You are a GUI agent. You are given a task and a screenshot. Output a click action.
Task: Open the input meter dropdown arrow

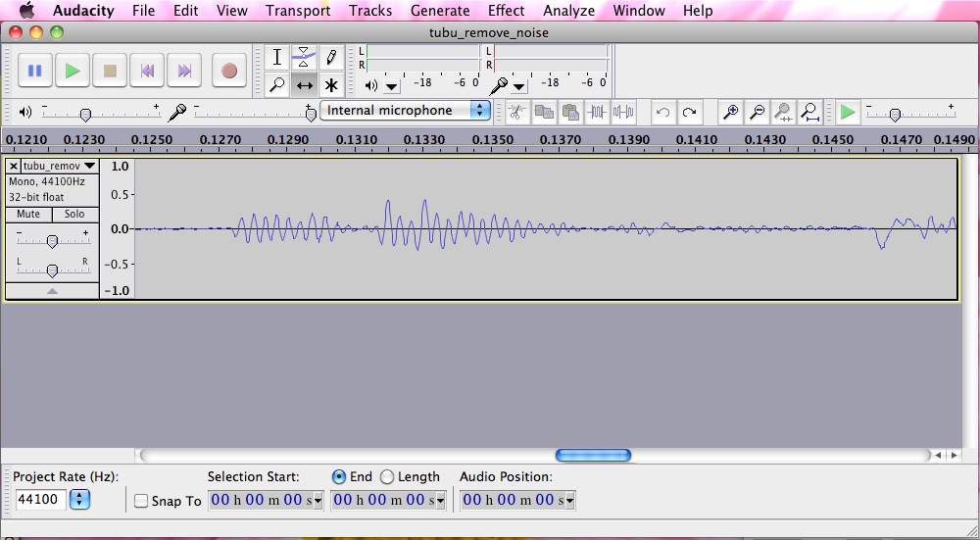519,86
